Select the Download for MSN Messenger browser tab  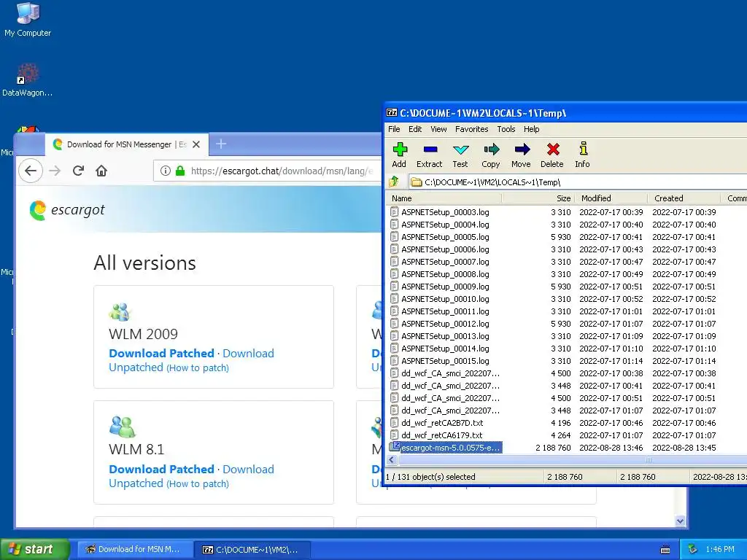coord(127,144)
